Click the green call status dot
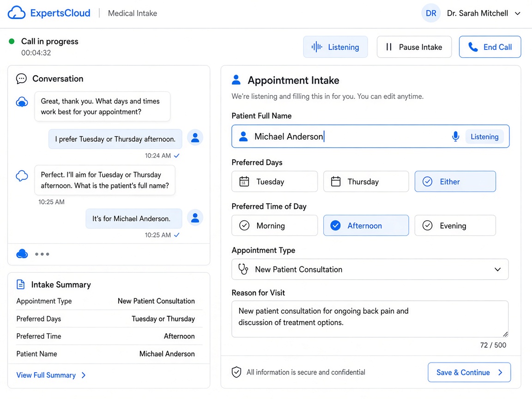 [x=12, y=42]
